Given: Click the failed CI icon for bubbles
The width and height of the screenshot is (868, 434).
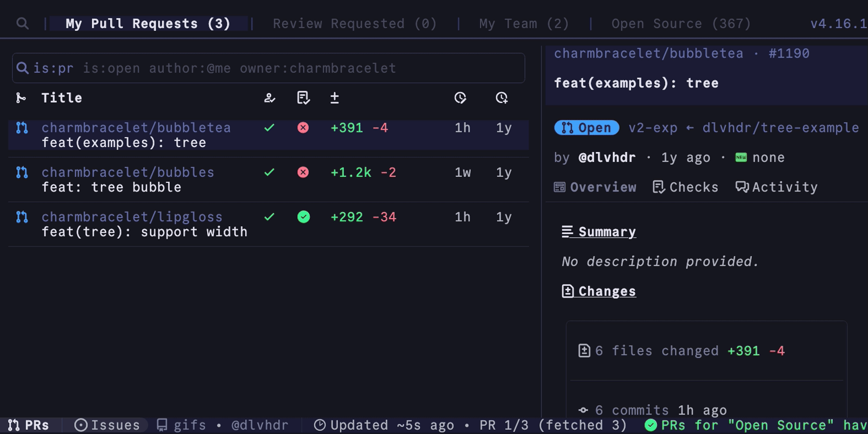Looking at the screenshot, I should pyautogui.click(x=303, y=172).
